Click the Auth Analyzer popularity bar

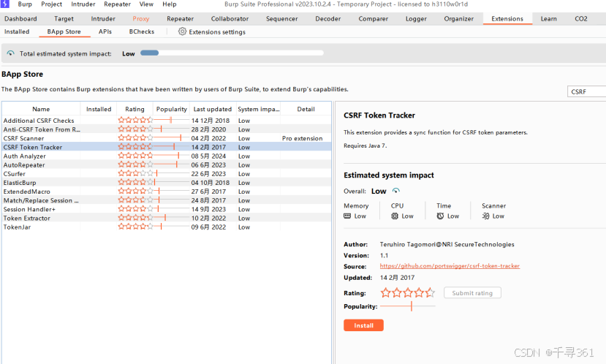pyautogui.click(x=172, y=156)
